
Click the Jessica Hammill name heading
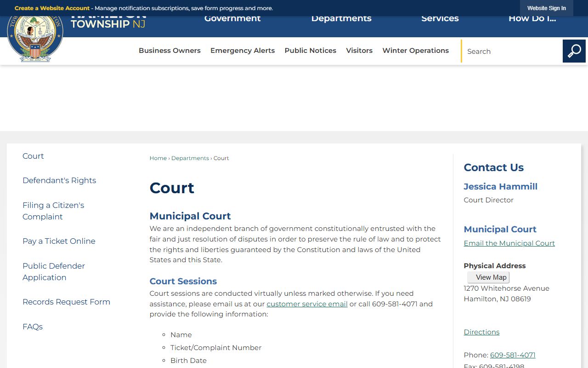point(500,186)
